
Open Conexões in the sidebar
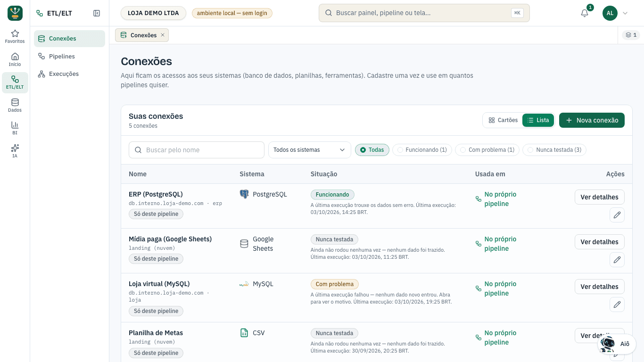click(69, 39)
